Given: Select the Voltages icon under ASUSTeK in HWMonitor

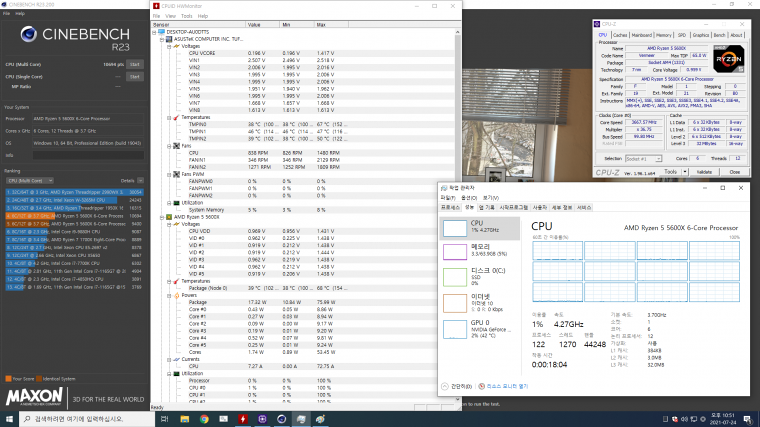Looking at the screenshot, I should click(176, 46).
